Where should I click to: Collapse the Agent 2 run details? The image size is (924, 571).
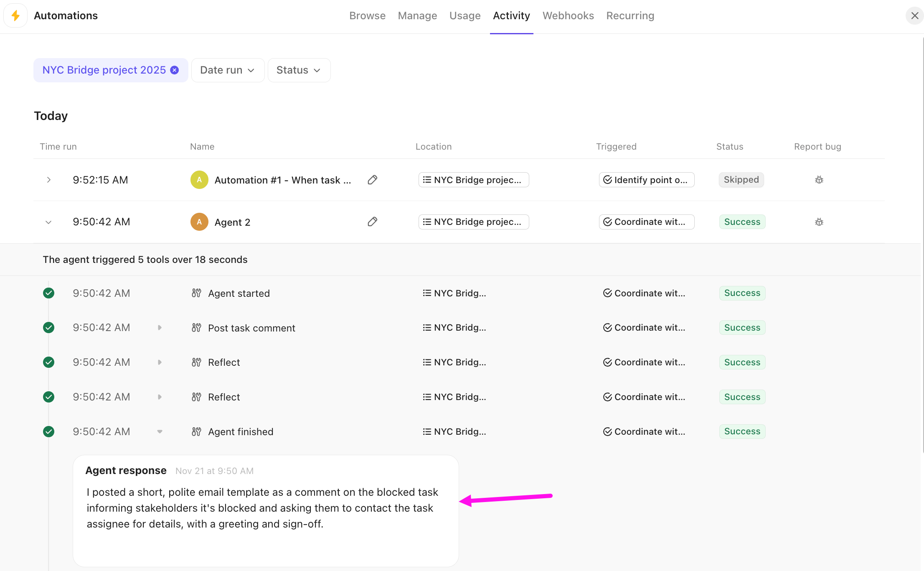(x=48, y=222)
